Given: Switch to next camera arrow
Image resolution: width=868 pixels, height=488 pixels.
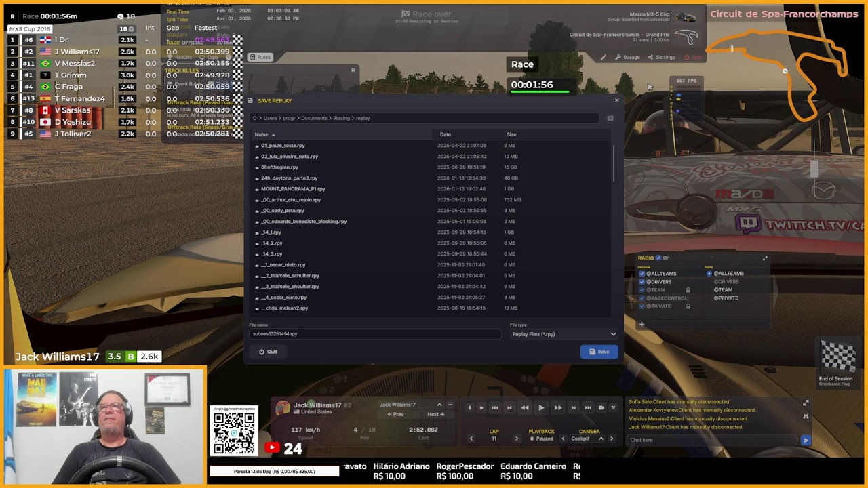Looking at the screenshot, I should 612,439.
